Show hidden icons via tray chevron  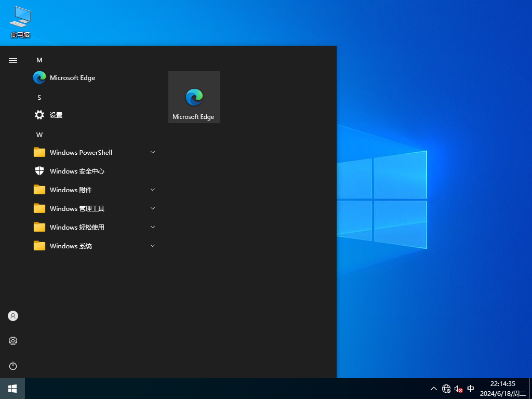[433, 388]
